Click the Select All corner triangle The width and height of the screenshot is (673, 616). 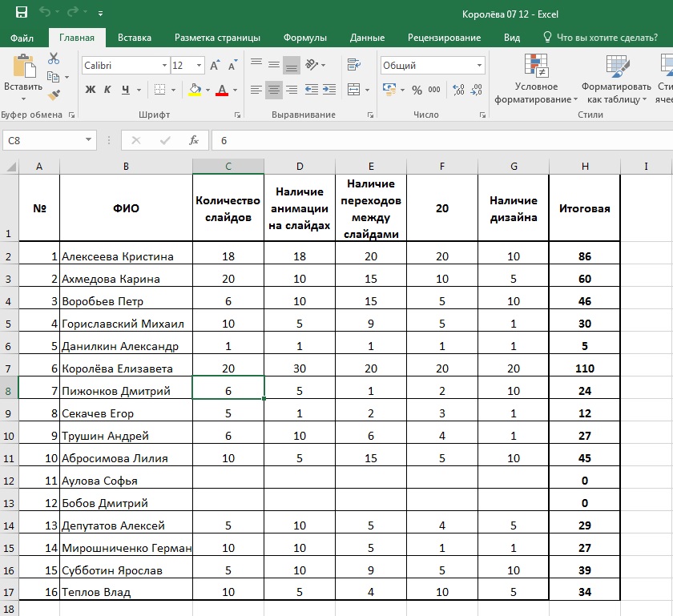click(x=10, y=166)
